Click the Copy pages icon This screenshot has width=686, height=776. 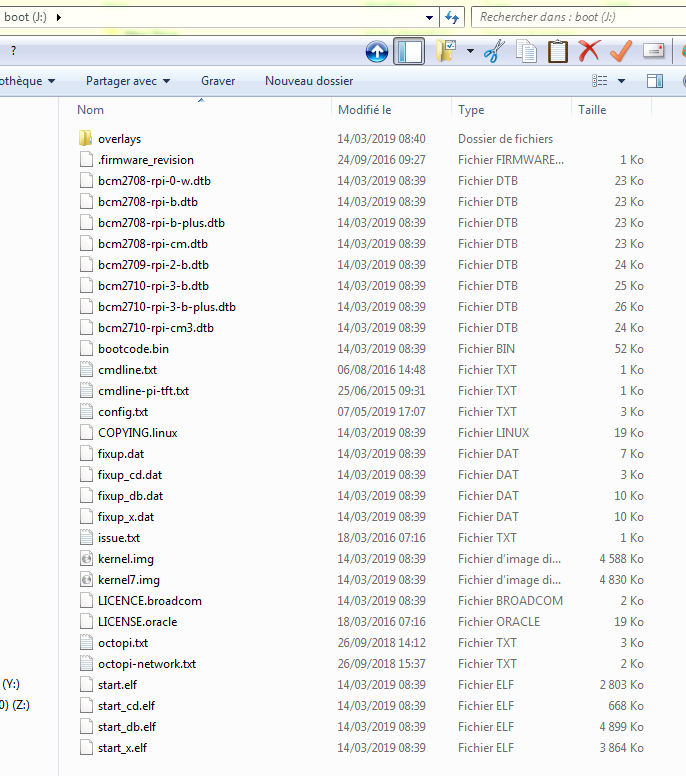[526, 51]
